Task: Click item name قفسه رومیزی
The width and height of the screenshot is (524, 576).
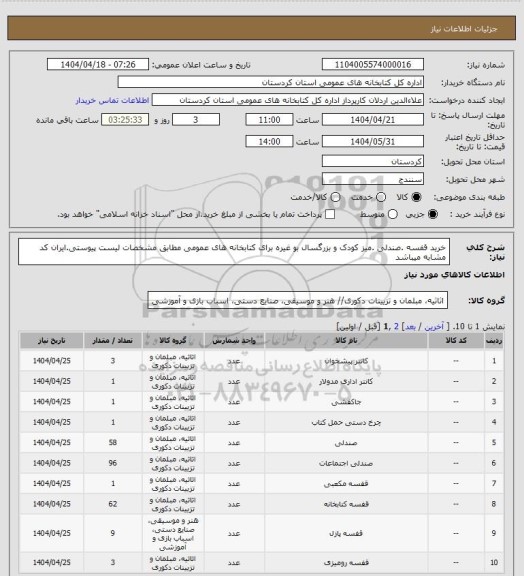Action: pyautogui.click(x=346, y=562)
